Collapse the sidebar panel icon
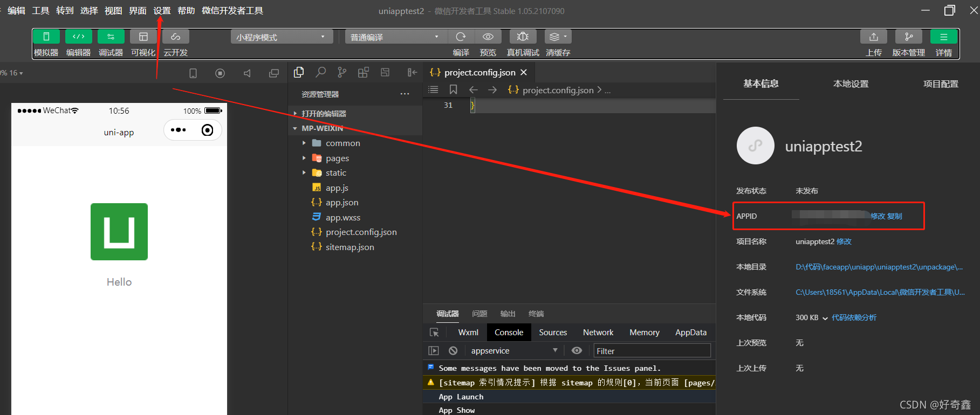 point(412,72)
